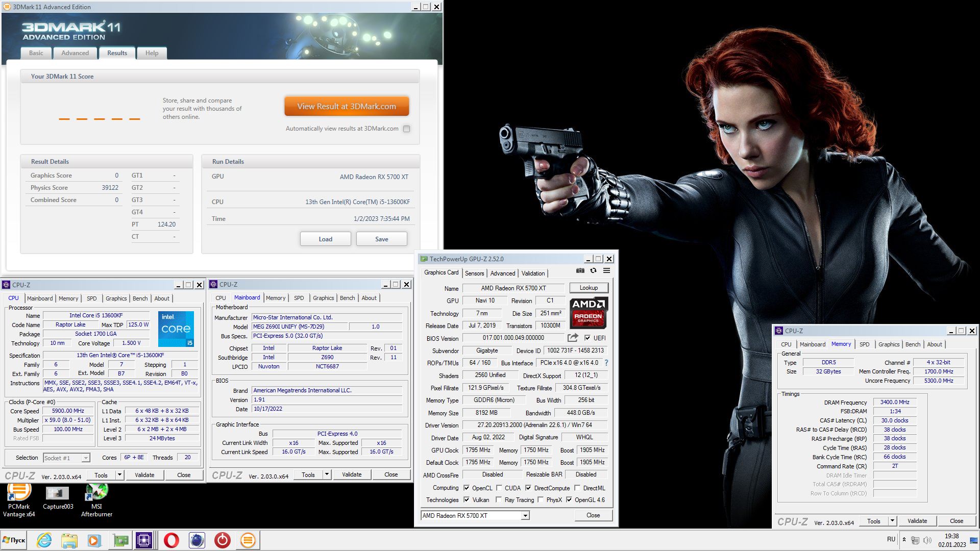The height and width of the screenshot is (551, 980).
Task: Toggle the UEFI checkbox in GPU-Z
Action: coord(587,338)
